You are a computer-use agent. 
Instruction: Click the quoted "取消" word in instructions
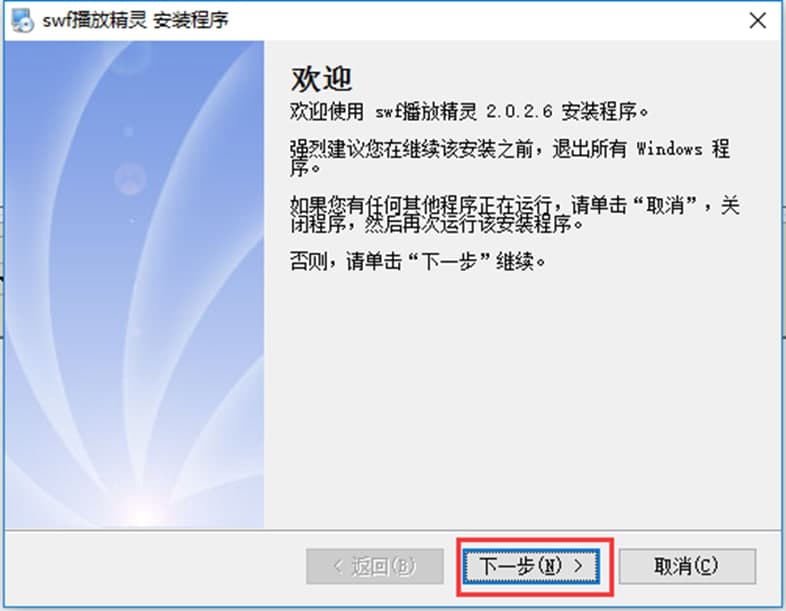click(x=665, y=205)
